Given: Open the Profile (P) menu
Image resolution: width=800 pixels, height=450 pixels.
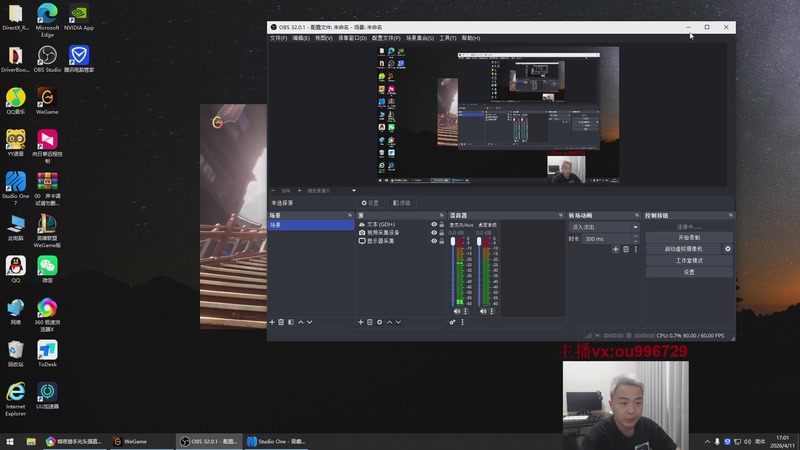Looking at the screenshot, I should (386, 38).
